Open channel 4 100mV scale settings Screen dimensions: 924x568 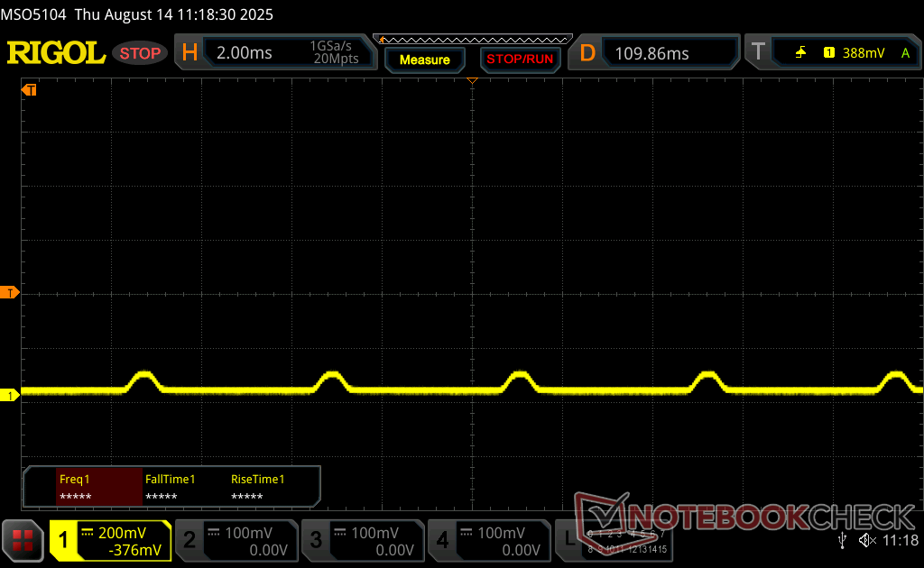[x=501, y=533]
